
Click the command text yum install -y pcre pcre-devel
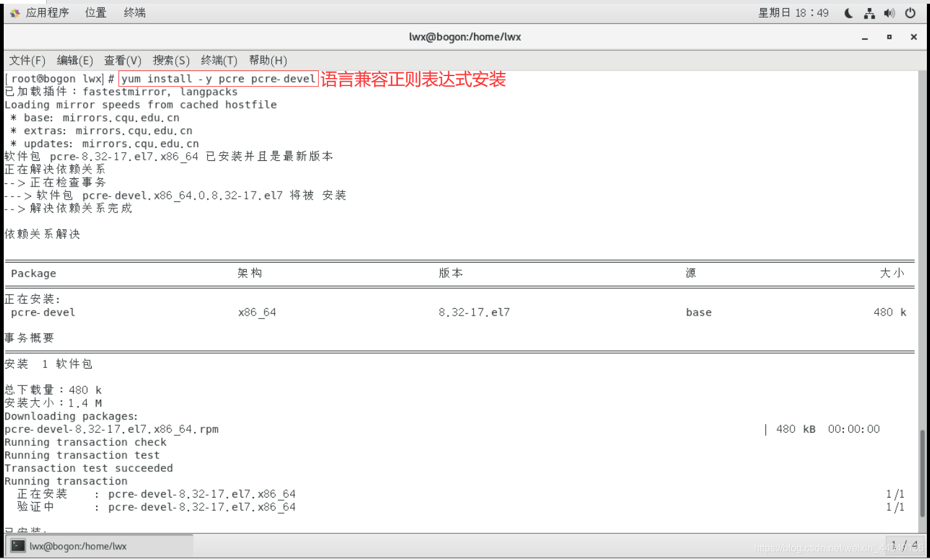click(218, 79)
